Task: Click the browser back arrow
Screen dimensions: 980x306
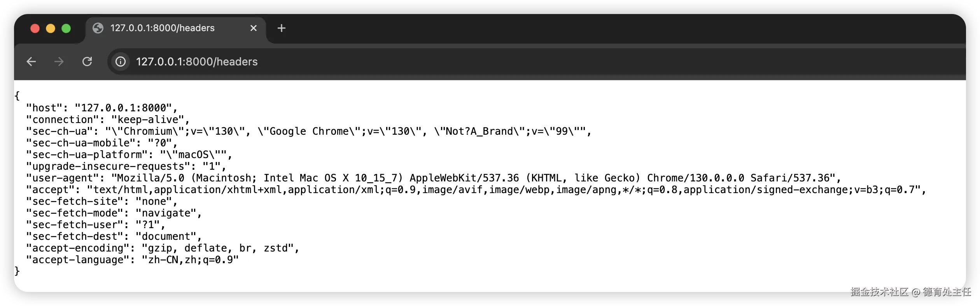Action: point(31,62)
